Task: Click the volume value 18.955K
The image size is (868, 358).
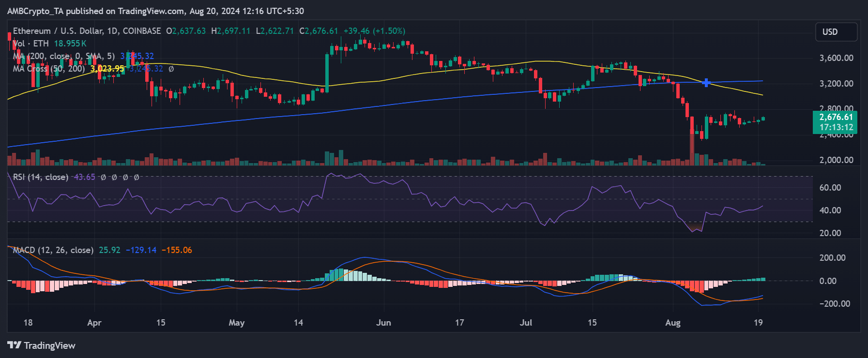Action: click(70, 44)
